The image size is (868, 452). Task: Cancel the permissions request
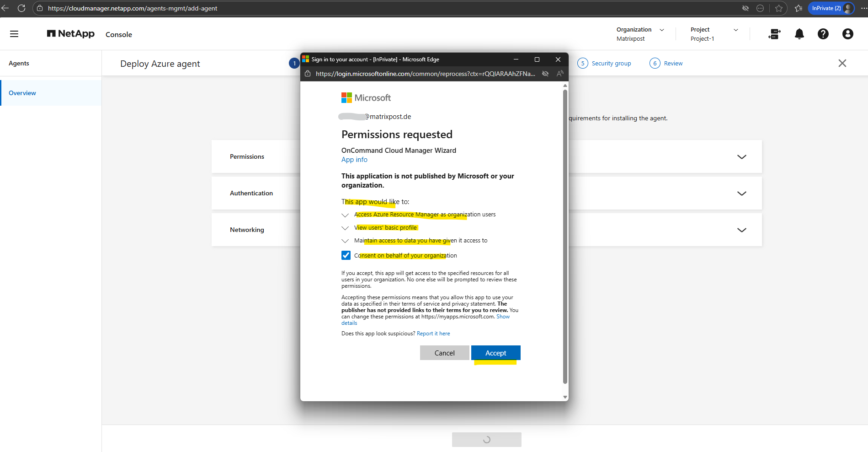(445, 353)
